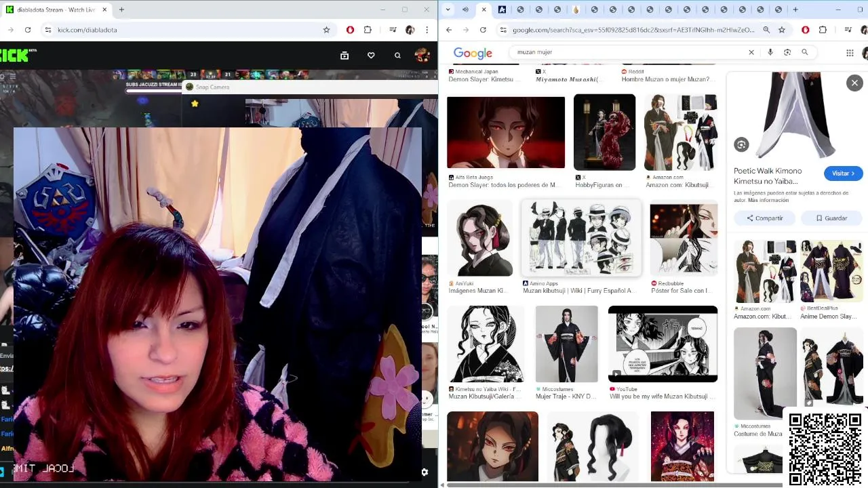This screenshot has height=488, width=868.
Task: Open Miccostumes Costume de Muza thumbnail
Action: pos(765,373)
